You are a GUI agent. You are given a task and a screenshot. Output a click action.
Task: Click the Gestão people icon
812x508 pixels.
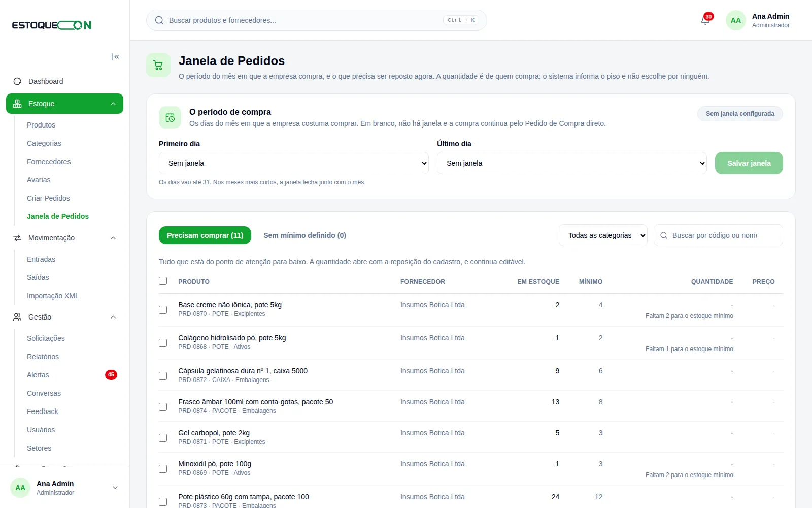pyautogui.click(x=17, y=317)
